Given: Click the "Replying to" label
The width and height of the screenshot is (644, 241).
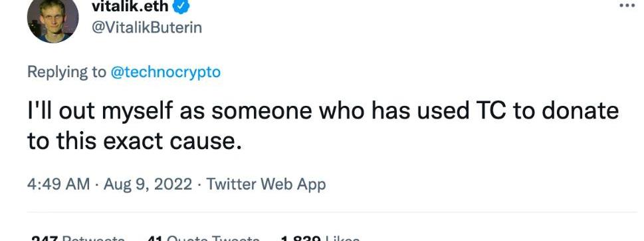Looking at the screenshot, I should [x=66, y=73].
